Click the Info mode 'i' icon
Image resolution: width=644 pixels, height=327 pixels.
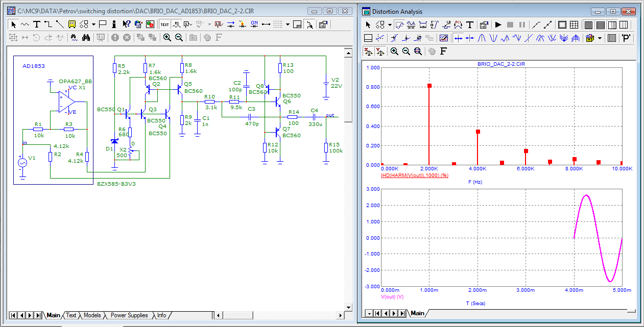[x=114, y=24]
